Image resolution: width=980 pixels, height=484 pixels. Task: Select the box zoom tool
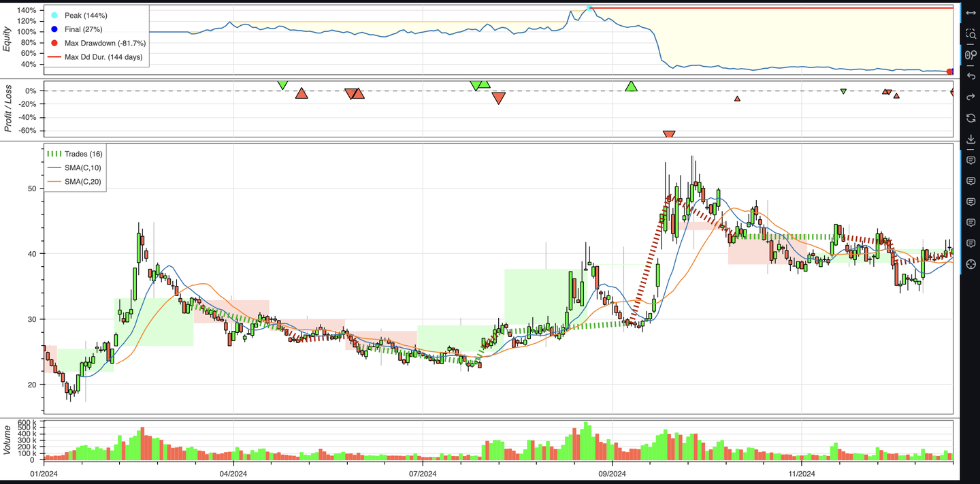[971, 33]
